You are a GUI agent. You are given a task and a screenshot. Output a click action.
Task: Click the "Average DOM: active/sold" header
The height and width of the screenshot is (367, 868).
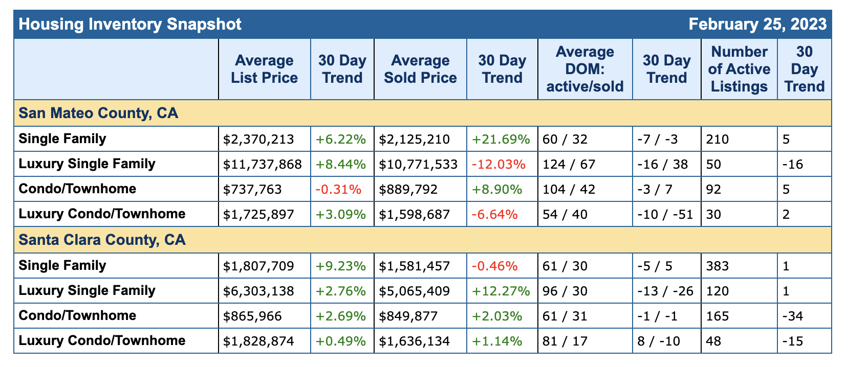click(585, 69)
